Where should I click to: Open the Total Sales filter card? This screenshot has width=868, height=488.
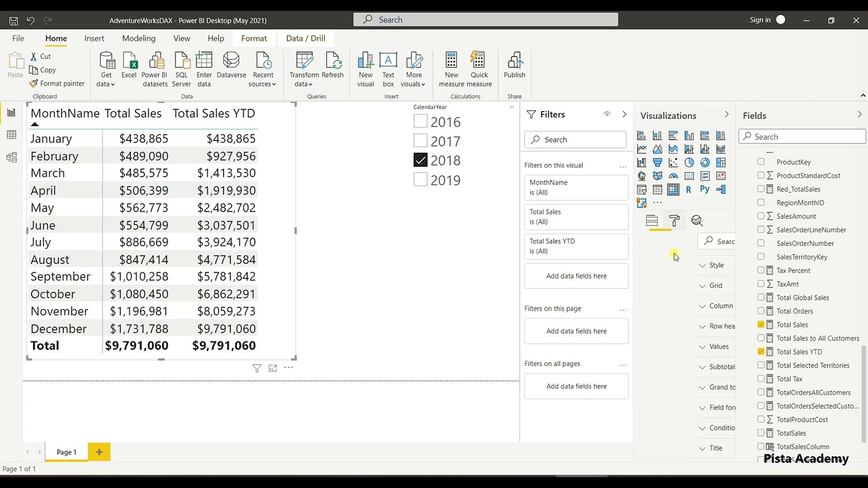pos(576,216)
